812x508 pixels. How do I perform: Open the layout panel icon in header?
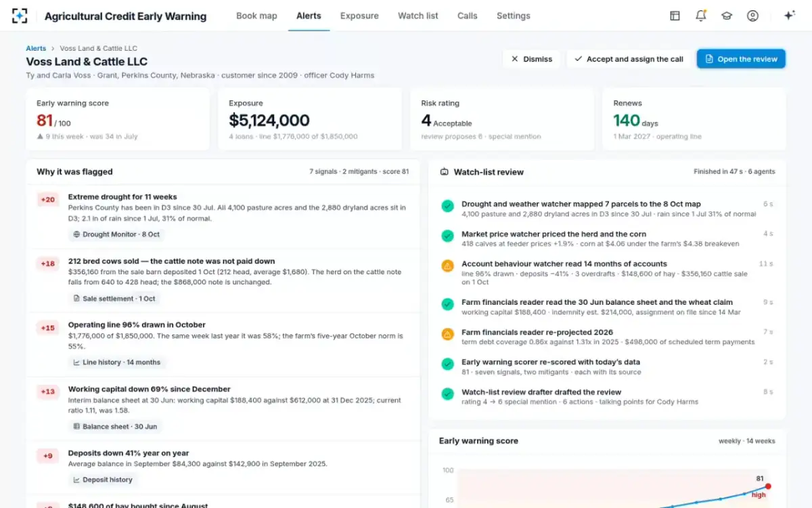[675, 16]
